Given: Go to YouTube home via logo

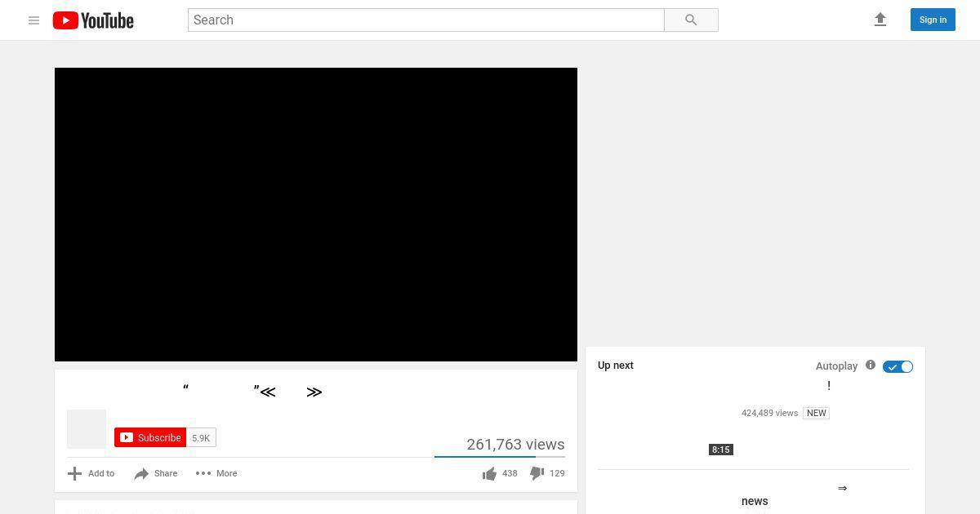Looking at the screenshot, I should [93, 20].
